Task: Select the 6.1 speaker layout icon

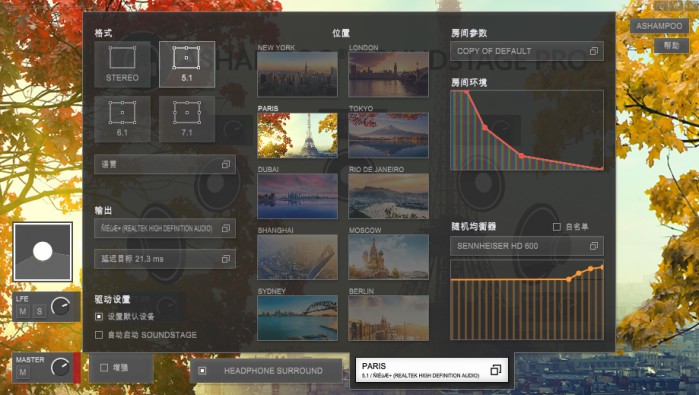Action: tap(122, 119)
